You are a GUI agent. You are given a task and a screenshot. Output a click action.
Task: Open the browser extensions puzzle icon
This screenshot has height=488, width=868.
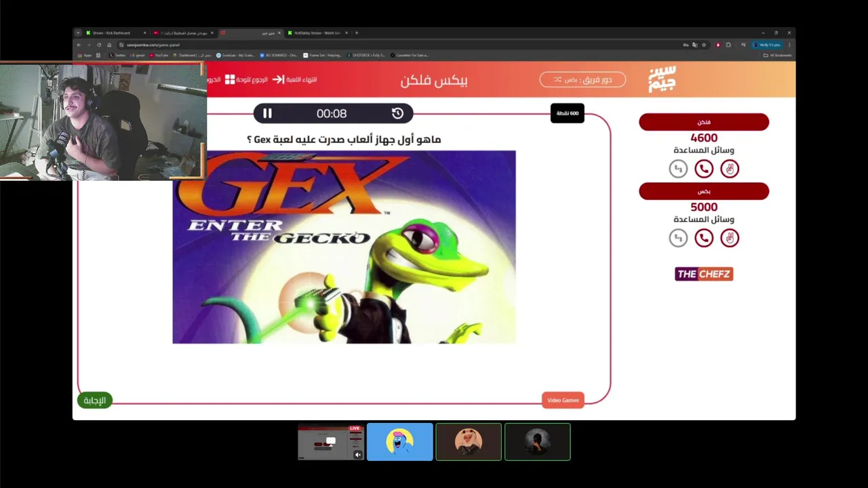click(728, 45)
